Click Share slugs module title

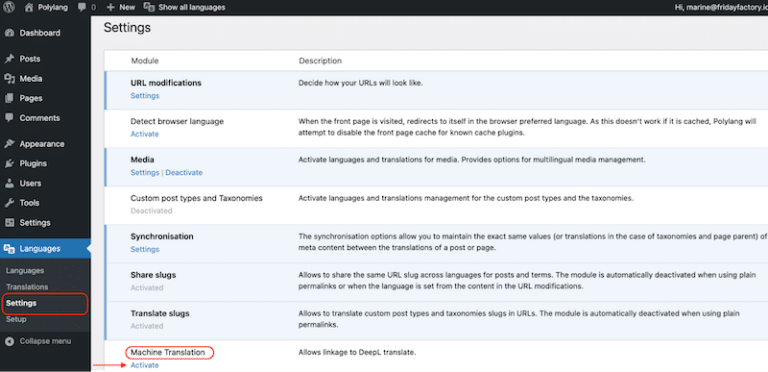coord(153,275)
